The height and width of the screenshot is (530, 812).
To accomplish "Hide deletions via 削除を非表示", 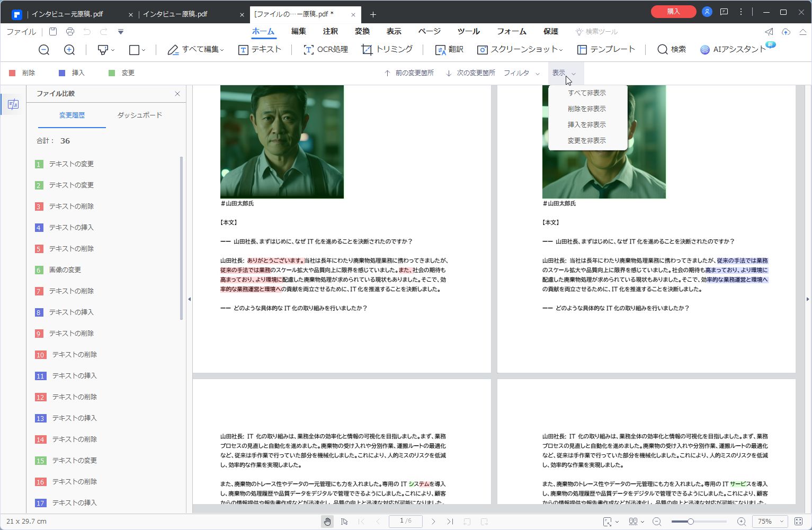I will pos(588,108).
